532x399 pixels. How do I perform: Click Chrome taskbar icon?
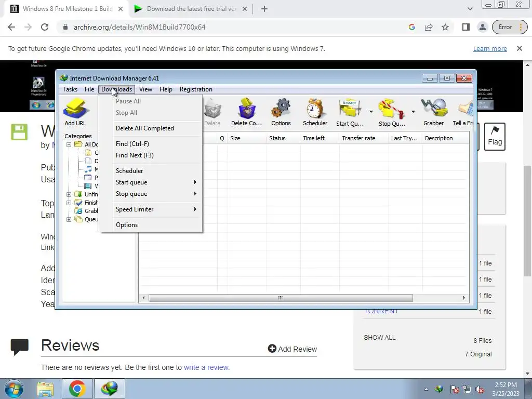pos(77,389)
